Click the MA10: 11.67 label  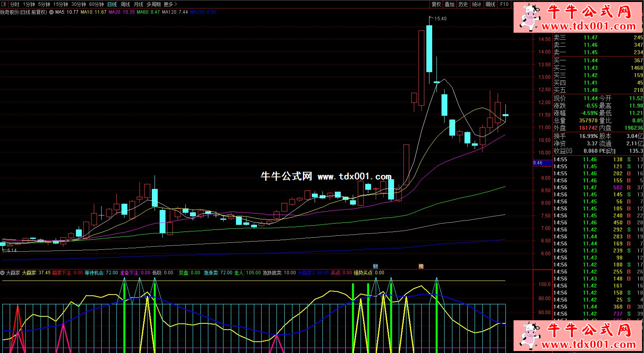pyautogui.click(x=93, y=12)
